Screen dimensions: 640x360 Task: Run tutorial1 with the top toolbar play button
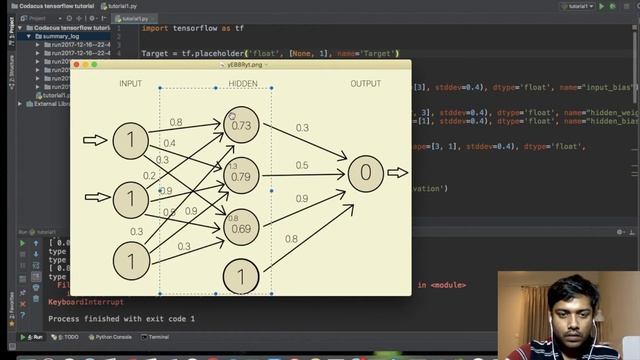(602, 6)
